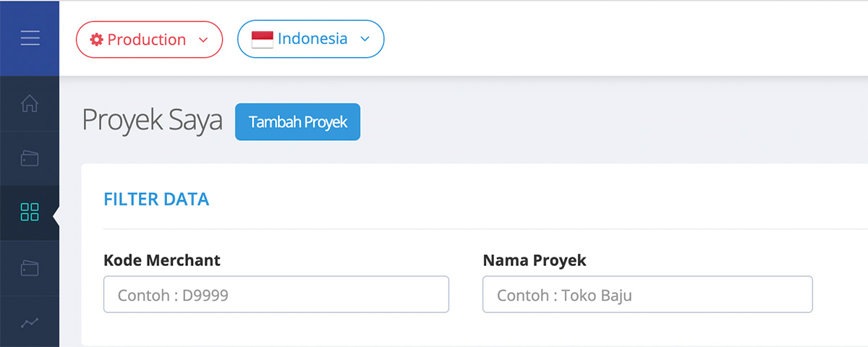
Task: Click the FILTER DATA section heading
Action: (156, 200)
